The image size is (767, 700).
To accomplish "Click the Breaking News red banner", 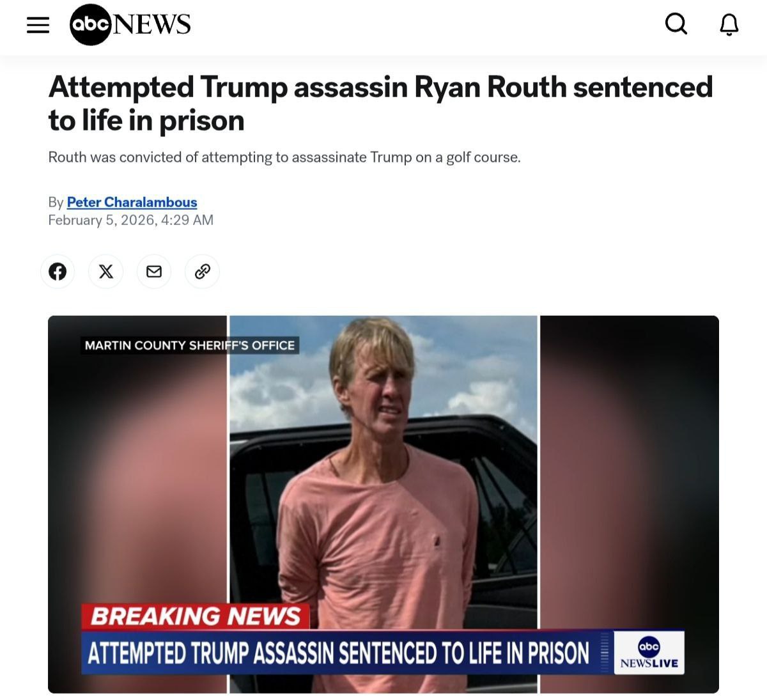I will click(x=196, y=616).
